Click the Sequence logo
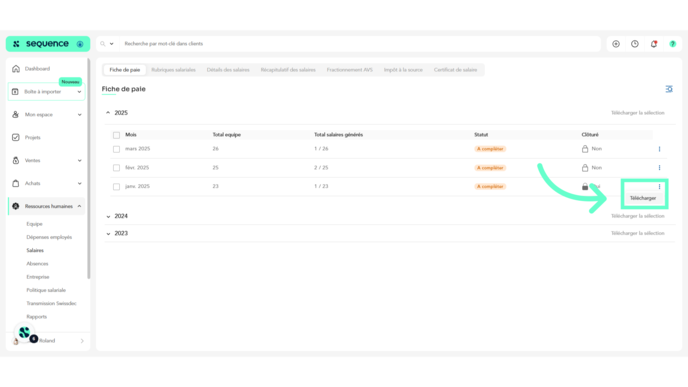 (42, 44)
